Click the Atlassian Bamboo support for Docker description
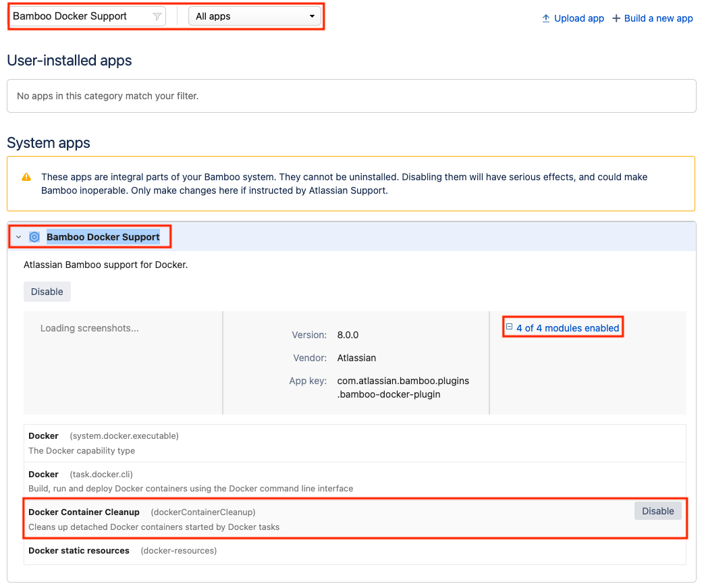 point(105,265)
